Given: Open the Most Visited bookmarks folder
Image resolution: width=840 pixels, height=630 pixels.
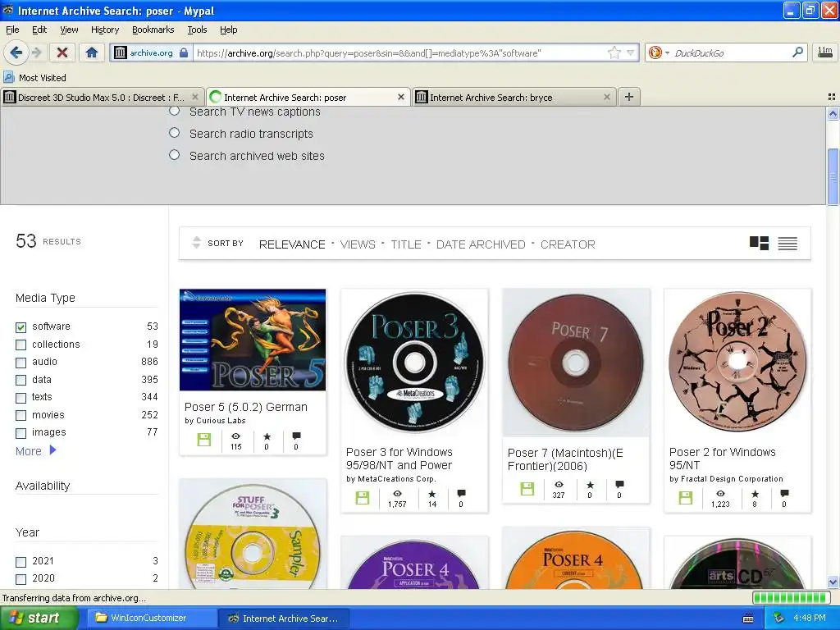Looking at the screenshot, I should click(34, 78).
